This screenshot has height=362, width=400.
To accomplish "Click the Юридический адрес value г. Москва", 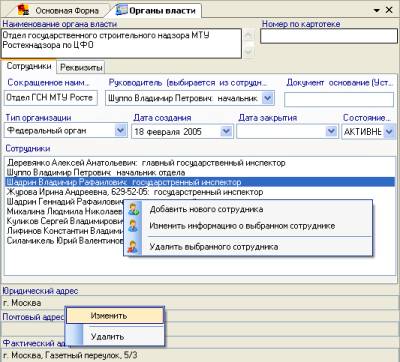I will (x=22, y=303).
